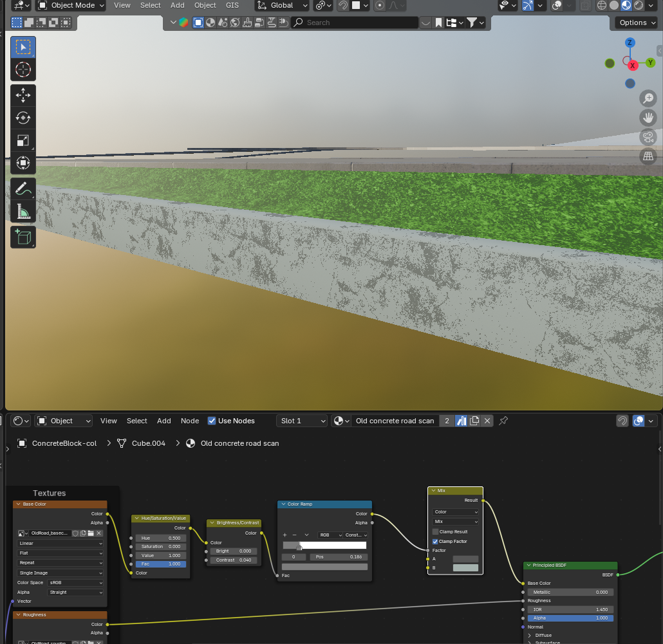The image size is (663, 644).
Task: Open the Options dropdown
Action: pyautogui.click(x=637, y=23)
